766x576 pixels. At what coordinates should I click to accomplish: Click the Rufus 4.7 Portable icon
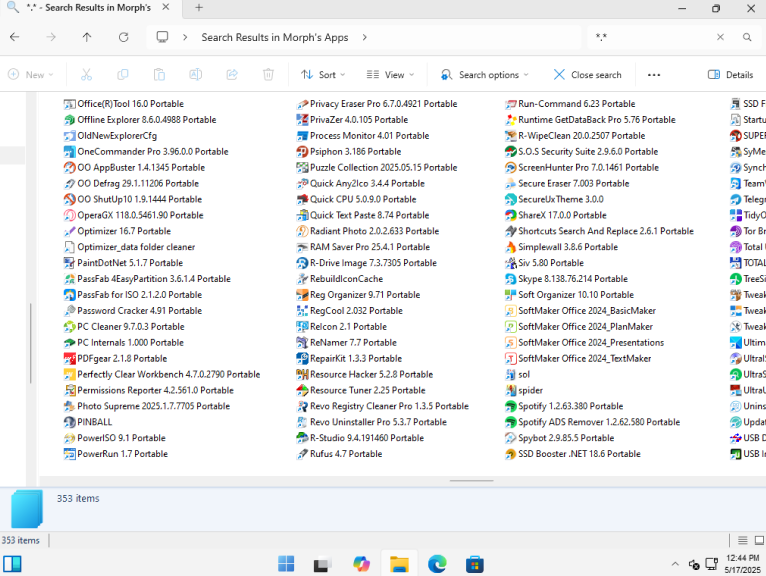302,454
